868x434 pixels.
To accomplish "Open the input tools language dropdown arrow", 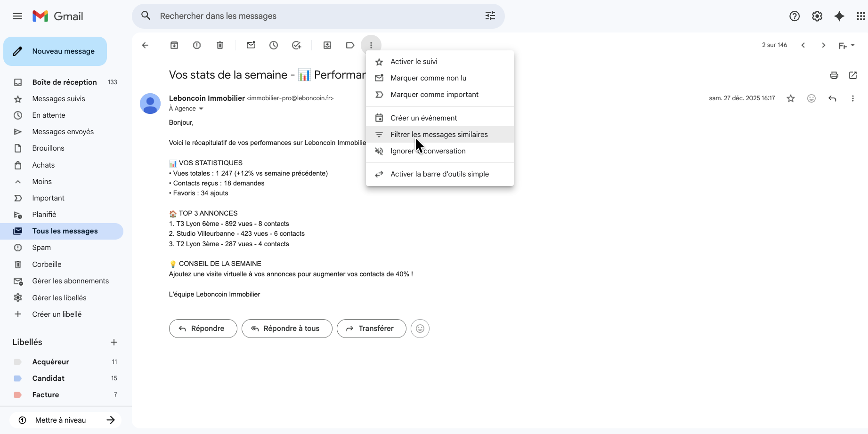I will (x=853, y=45).
